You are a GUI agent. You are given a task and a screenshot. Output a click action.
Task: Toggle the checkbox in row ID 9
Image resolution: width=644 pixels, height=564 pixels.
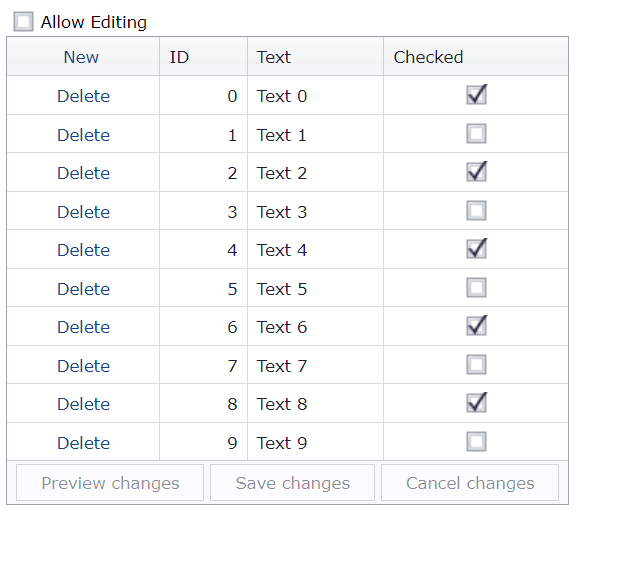[x=476, y=442]
